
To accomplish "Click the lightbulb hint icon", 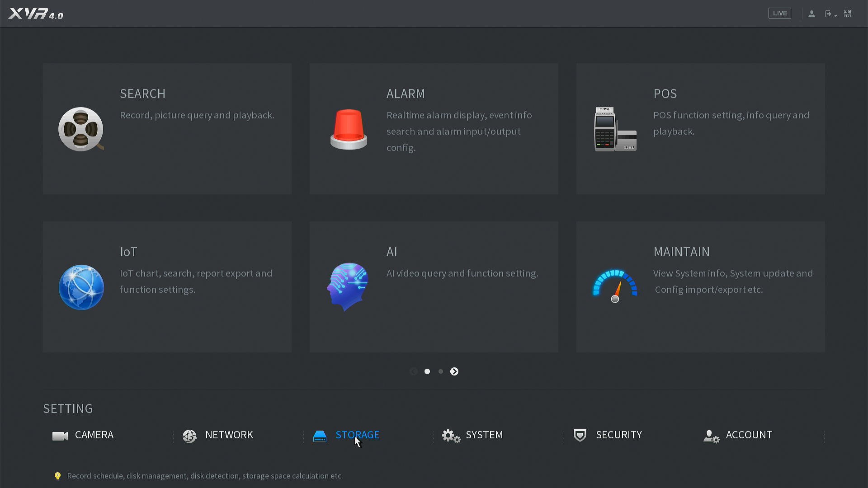I will click(x=57, y=476).
